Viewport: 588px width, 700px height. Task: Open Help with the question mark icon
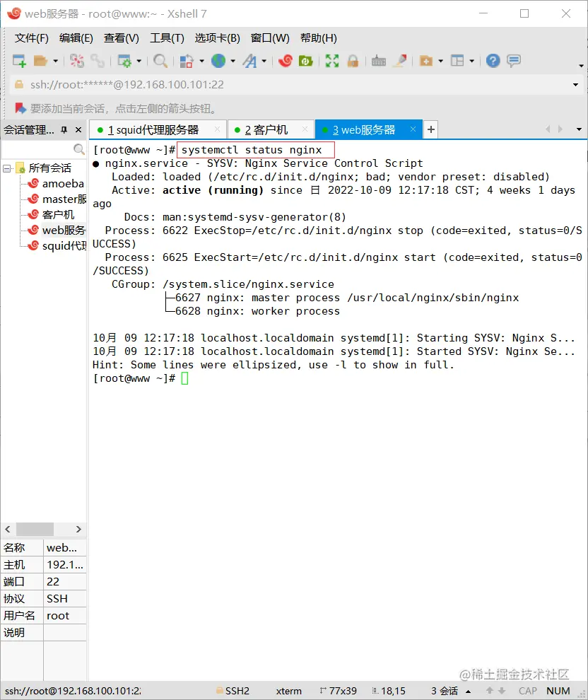pos(493,61)
